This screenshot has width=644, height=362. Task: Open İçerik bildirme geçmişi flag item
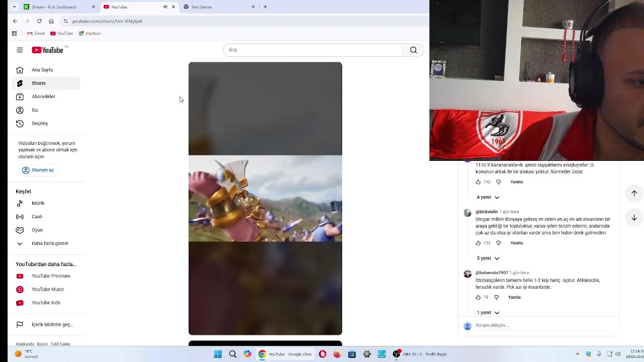(46, 325)
